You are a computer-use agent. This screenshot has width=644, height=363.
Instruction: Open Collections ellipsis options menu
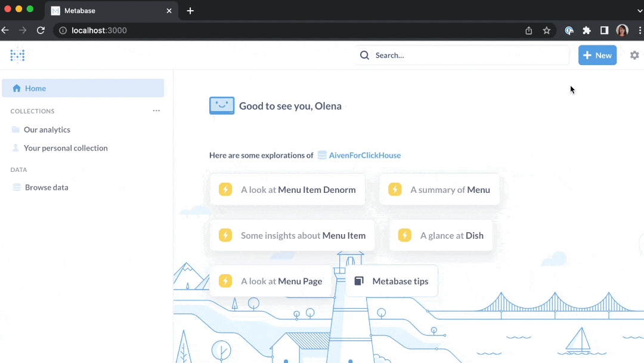click(x=156, y=110)
